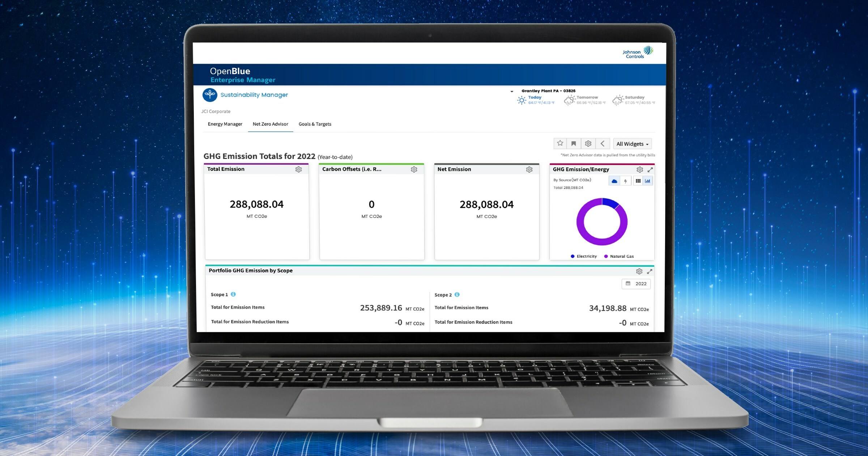Open Total Emission widget settings gear
The width and height of the screenshot is (868, 456).
298,169
